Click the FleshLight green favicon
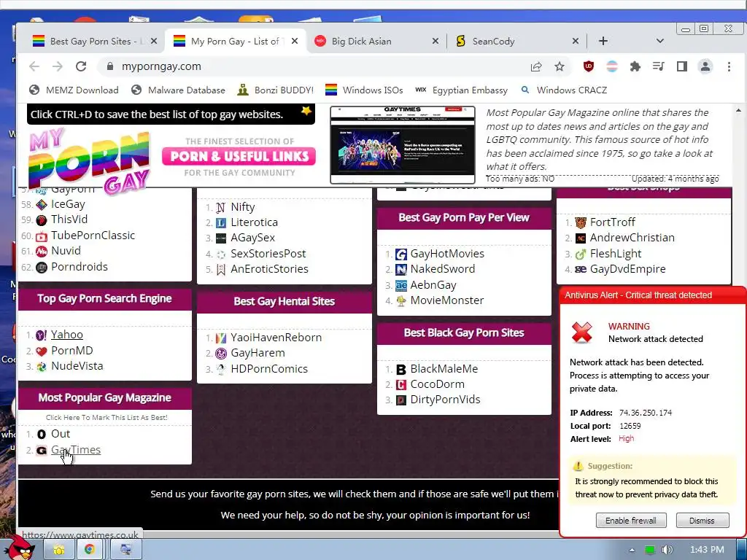The width and height of the screenshot is (747, 560). 580,254
